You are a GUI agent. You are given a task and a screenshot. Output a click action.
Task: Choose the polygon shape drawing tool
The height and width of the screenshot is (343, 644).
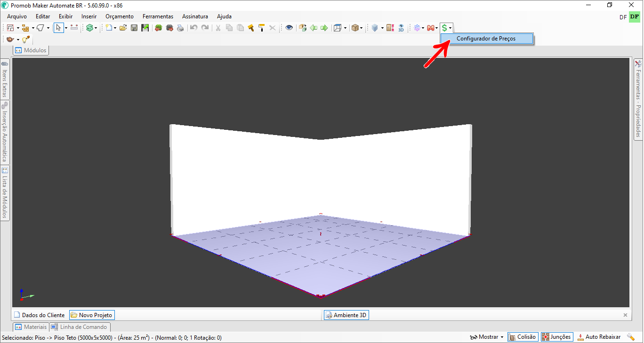[x=40, y=28]
